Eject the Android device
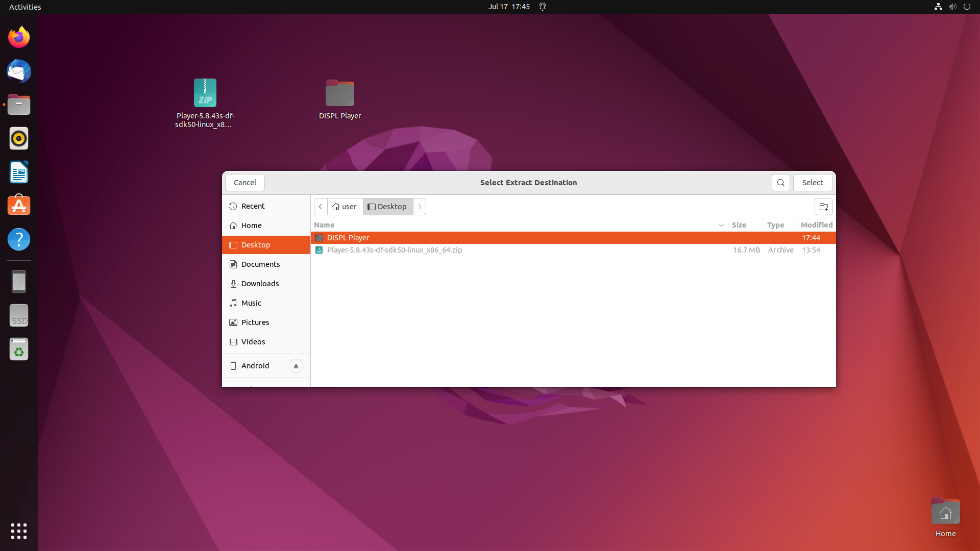This screenshot has height=551, width=980. point(296,366)
